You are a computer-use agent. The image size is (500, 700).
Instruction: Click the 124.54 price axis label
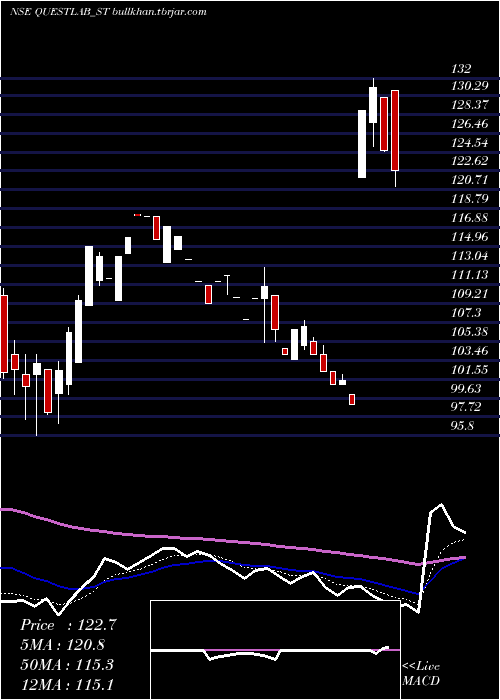point(470,143)
